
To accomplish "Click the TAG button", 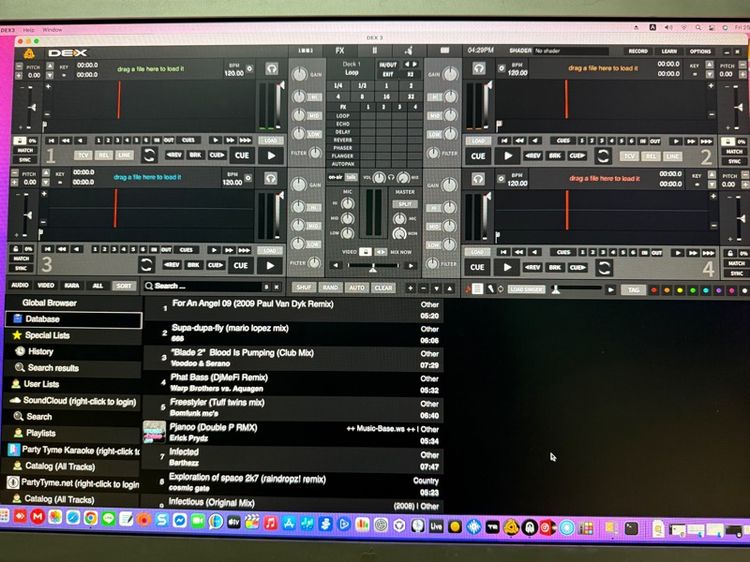I will (633, 290).
